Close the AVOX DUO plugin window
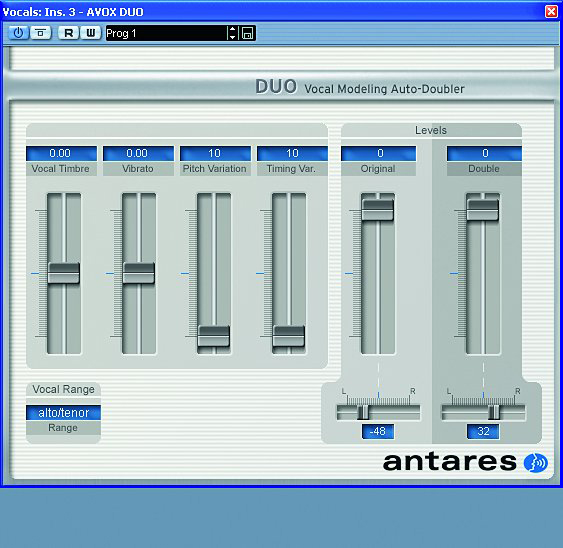 tap(551, 11)
